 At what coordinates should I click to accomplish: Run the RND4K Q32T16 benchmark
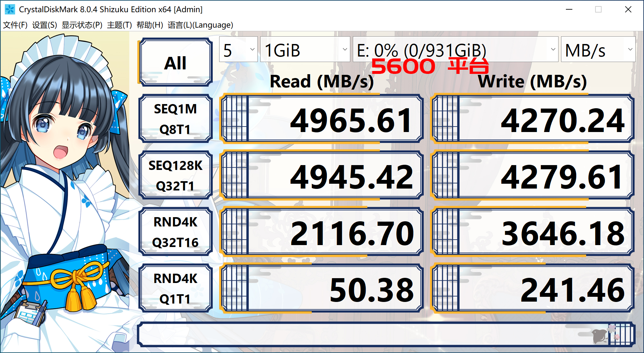click(175, 232)
